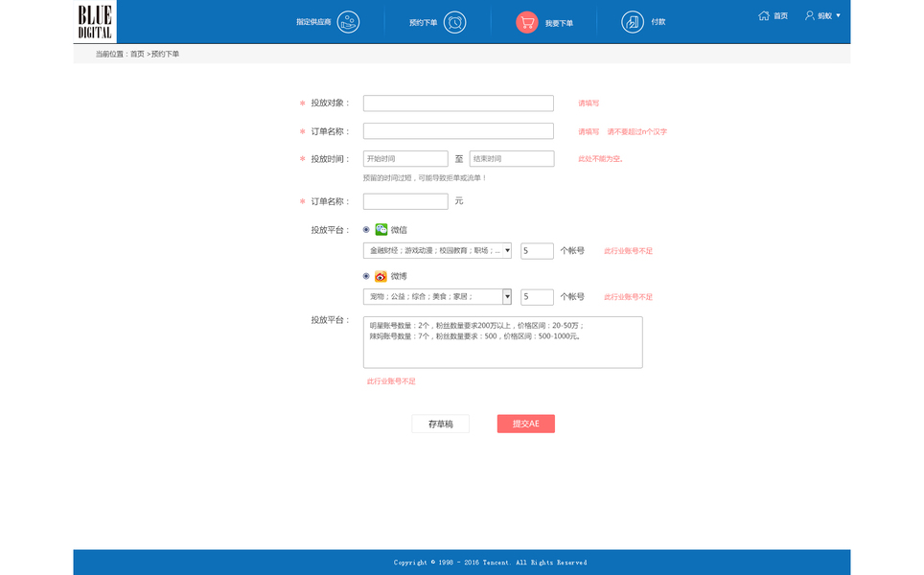The image size is (924, 575).
Task: Focus the 投放对象 input field
Action: [458, 103]
